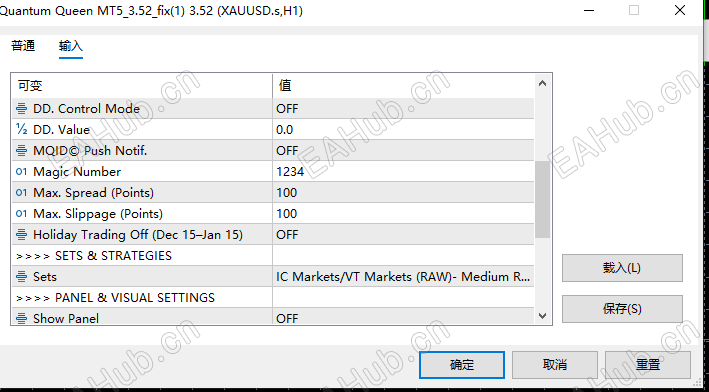Click the 载入(L) load button
Screen dimensions: 709x392
click(x=622, y=268)
